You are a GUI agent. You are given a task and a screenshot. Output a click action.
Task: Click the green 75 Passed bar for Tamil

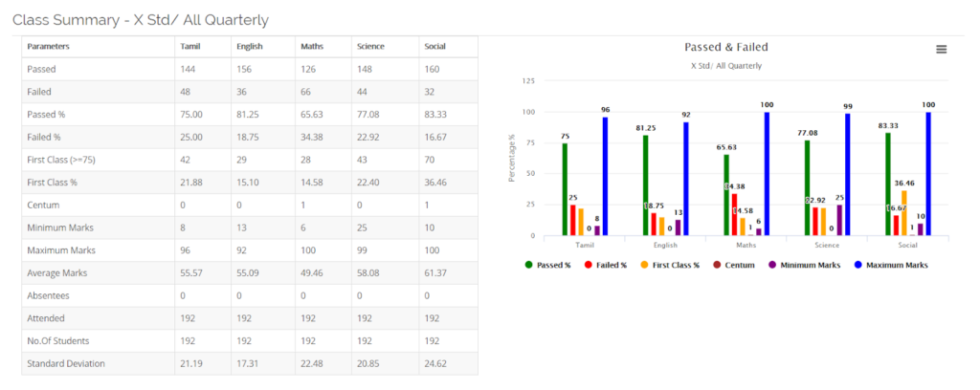pyautogui.click(x=565, y=189)
